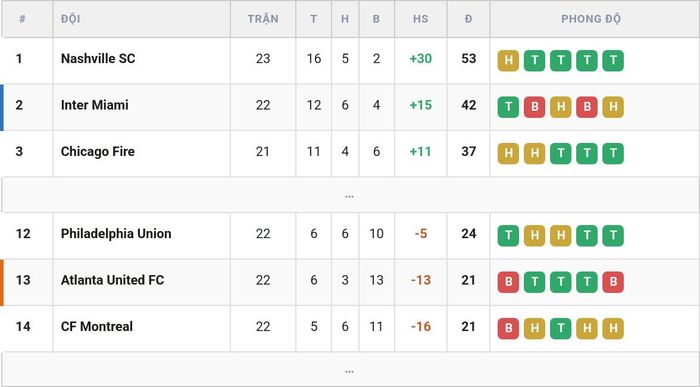Click CF Montreal's red B form badge
This screenshot has width=700, height=387.
[508, 329]
